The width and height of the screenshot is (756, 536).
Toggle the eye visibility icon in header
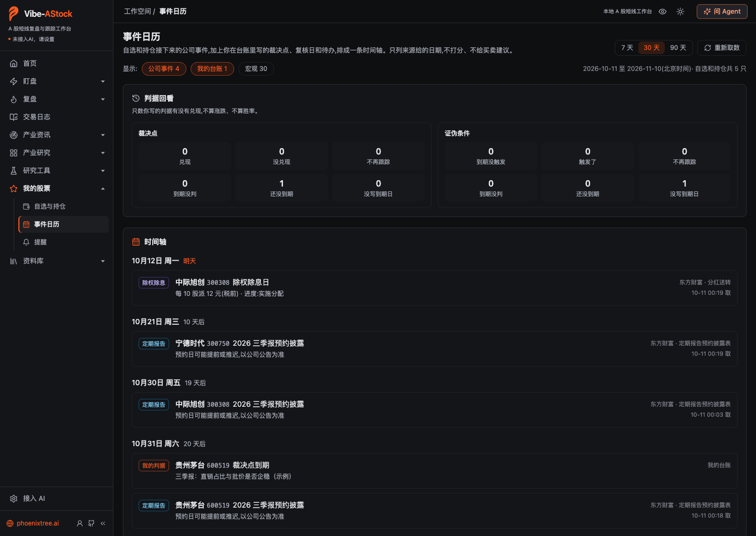pos(663,12)
